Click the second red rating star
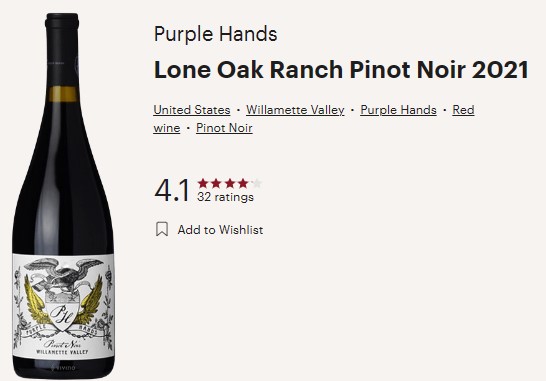Viewport: 546px width, 381px height. (216, 183)
